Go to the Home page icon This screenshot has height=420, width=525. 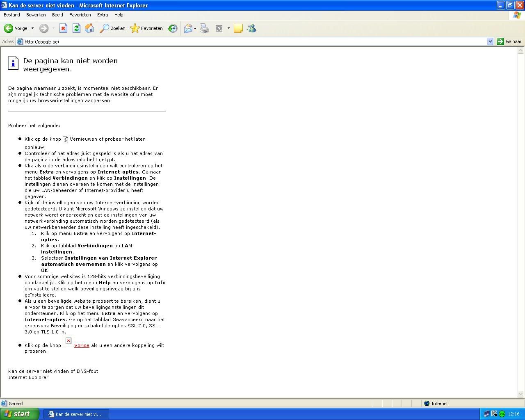click(x=89, y=28)
